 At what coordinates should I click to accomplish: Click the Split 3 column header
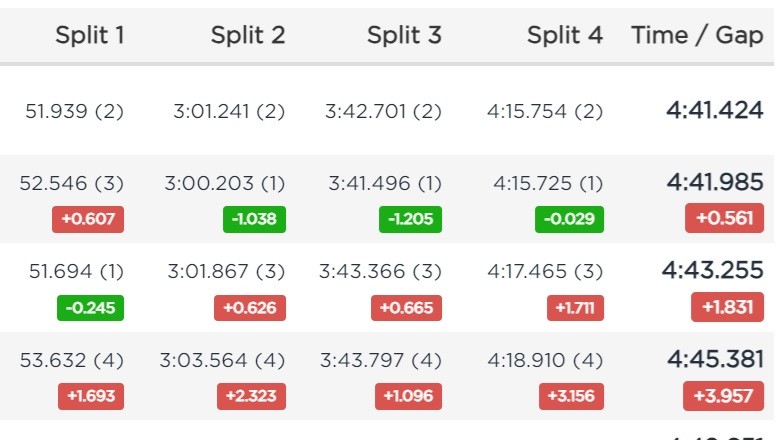coord(404,35)
